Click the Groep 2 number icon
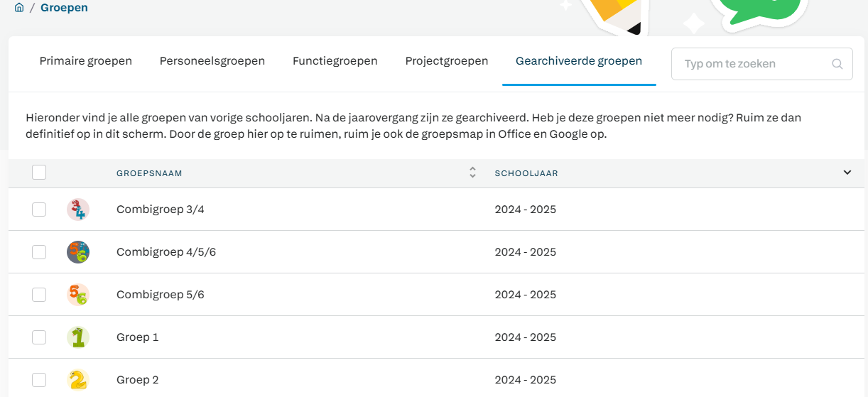The width and height of the screenshot is (868, 397). [x=78, y=380]
